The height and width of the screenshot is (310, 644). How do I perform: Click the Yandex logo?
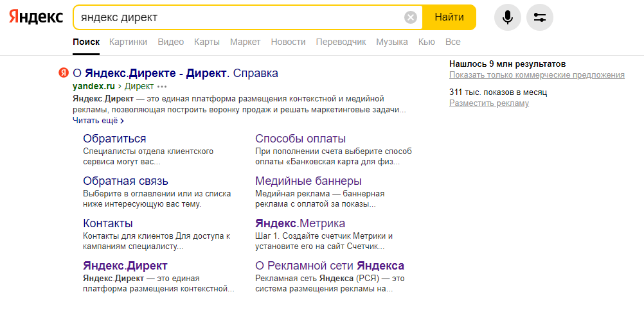pos(36,17)
